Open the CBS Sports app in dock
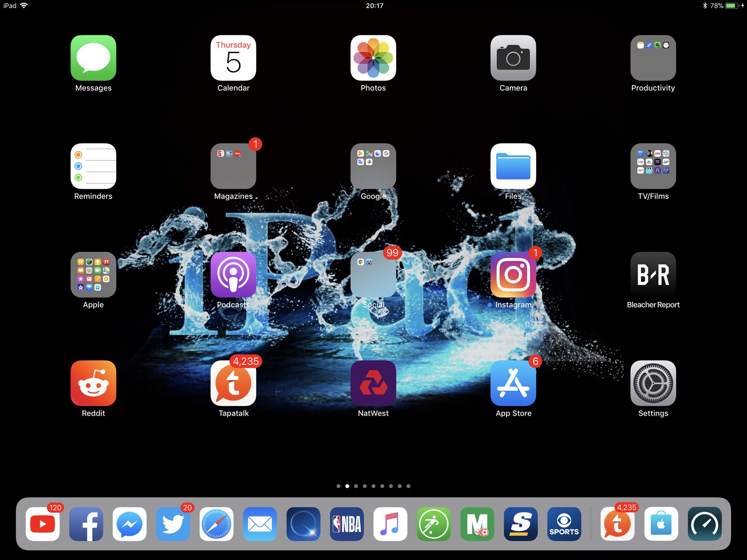747x560 pixels. (x=564, y=524)
